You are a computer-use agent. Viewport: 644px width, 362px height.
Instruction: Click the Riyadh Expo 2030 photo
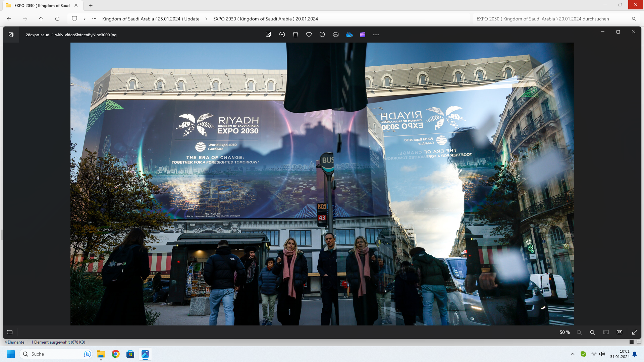pyautogui.click(x=322, y=184)
